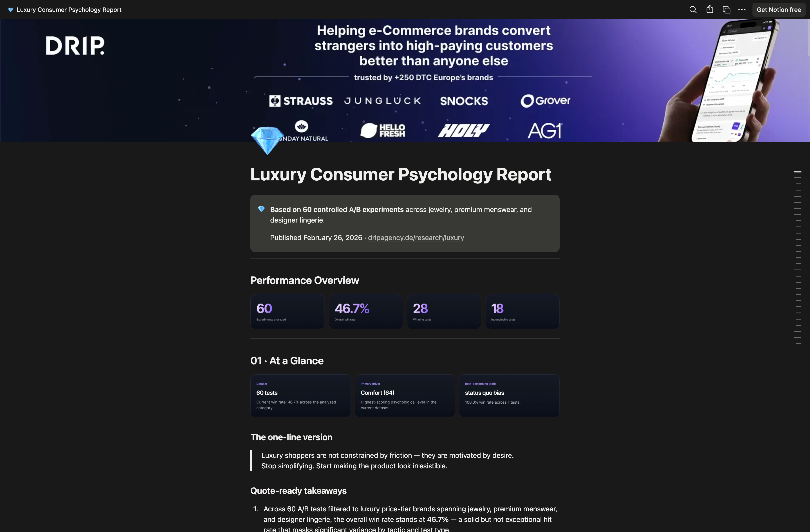
Task: Click the Based on 60 controlled A/B experiments text
Action: [x=337, y=210]
